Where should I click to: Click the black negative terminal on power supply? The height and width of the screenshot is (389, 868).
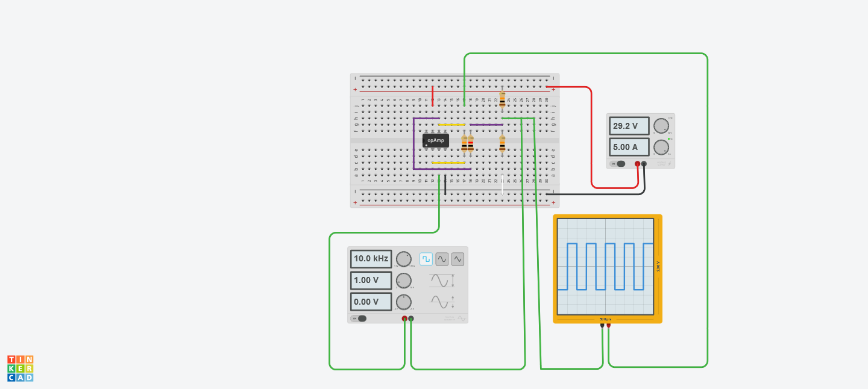coord(644,164)
